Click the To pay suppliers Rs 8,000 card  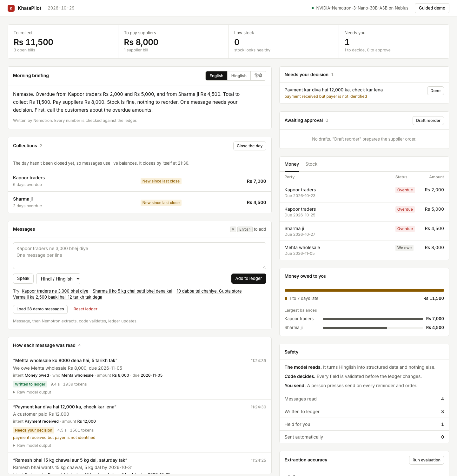click(x=173, y=42)
